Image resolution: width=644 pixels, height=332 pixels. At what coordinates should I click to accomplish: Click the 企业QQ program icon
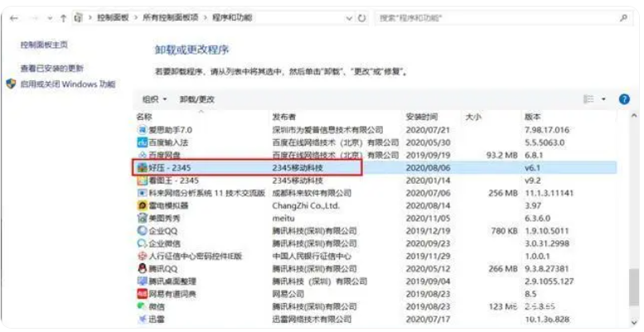click(x=142, y=231)
